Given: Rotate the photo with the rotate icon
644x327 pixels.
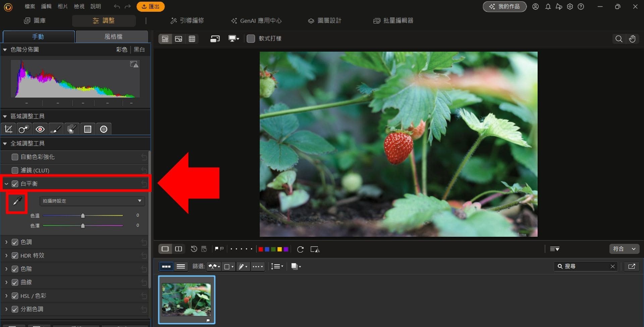Looking at the screenshot, I should [300, 249].
